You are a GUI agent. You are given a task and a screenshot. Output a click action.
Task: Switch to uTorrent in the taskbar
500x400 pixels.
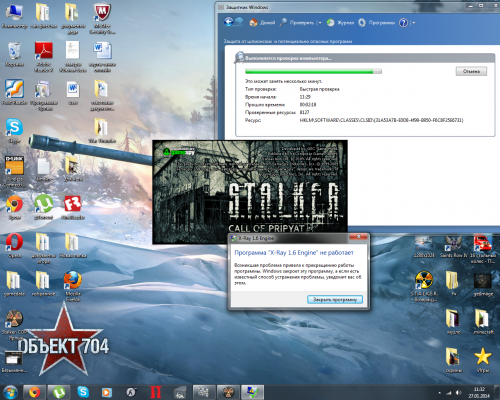pyautogui.click(x=59, y=392)
